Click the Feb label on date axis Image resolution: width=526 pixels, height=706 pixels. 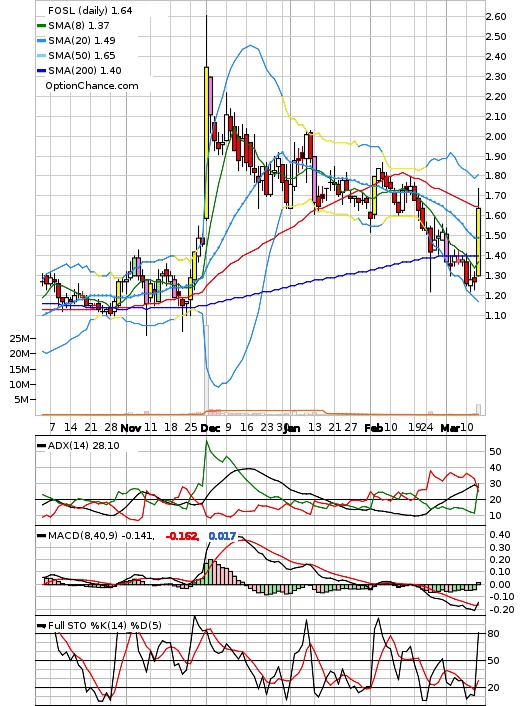point(374,428)
